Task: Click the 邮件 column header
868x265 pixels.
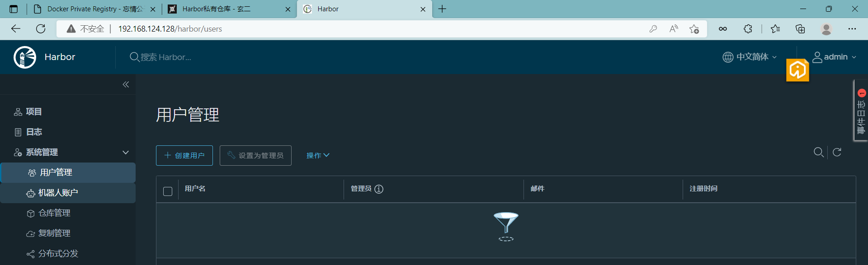Action: point(538,189)
